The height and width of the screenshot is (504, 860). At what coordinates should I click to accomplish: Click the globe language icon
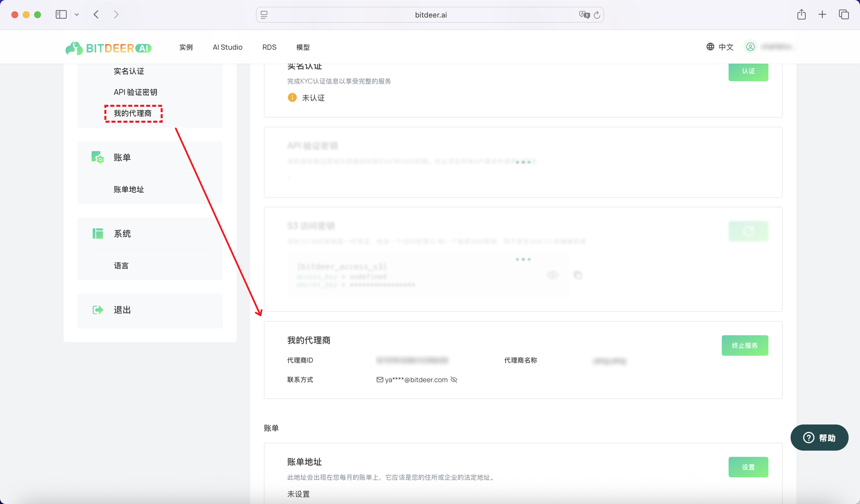710,46
